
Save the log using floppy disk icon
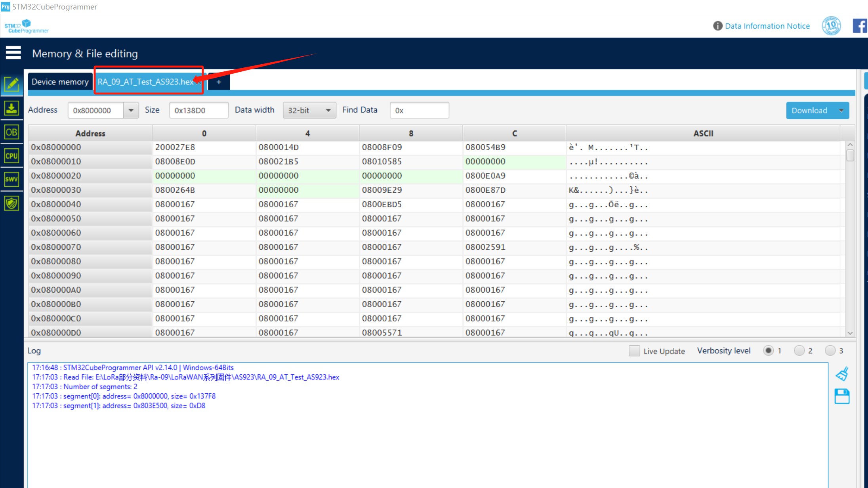tap(842, 396)
